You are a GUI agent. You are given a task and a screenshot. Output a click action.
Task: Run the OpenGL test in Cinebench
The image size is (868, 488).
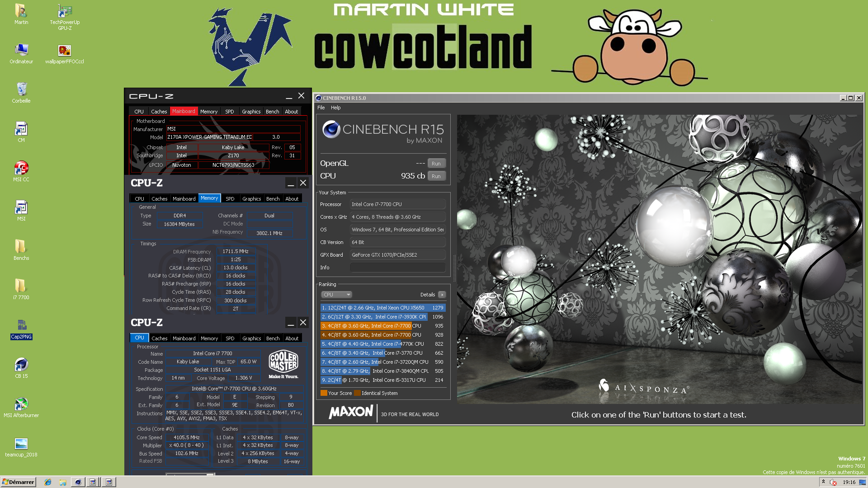[x=436, y=164]
